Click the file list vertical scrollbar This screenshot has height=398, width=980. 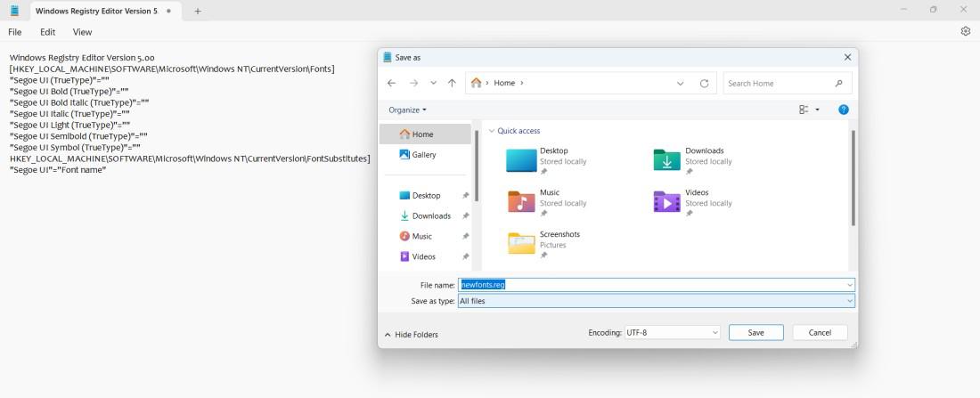(853, 178)
